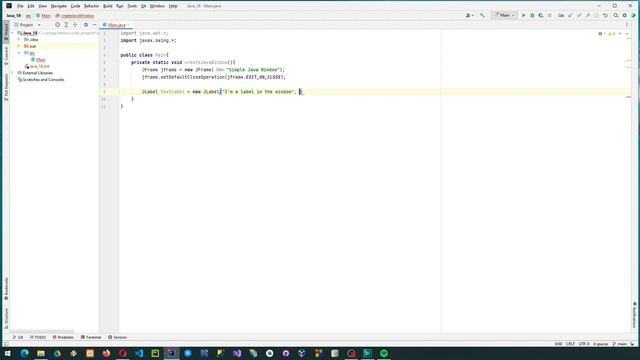Click the UTF-8 encoding in the status bar
This screenshot has width=640, height=360.
584,344
